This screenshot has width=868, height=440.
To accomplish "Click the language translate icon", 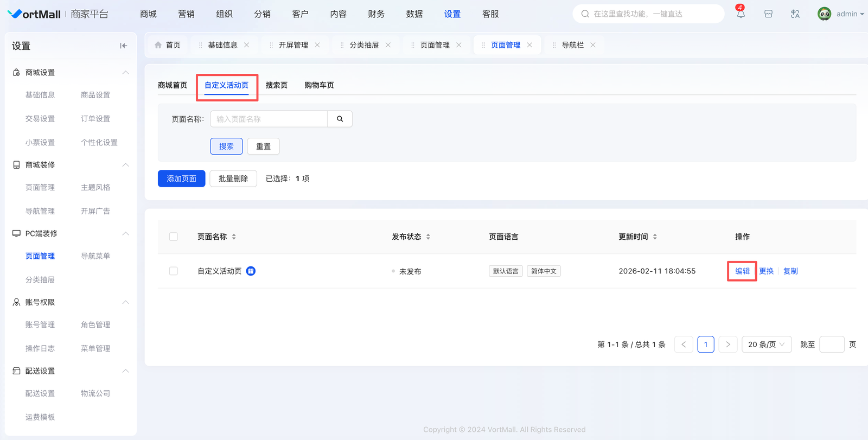I will pyautogui.click(x=795, y=14).
